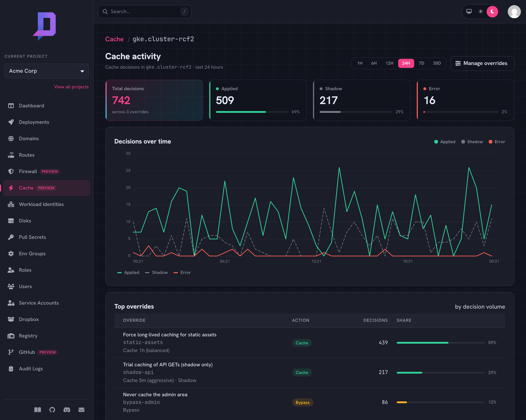The width and height of the screenshot is (526, 420).
Task: Open the bypass-admin override row
Action: click(310, 402)
